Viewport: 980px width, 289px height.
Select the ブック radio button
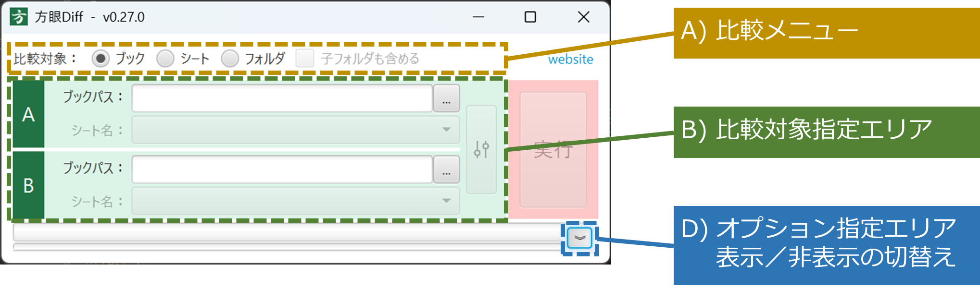pyautogui.click(x=101, y=59)
